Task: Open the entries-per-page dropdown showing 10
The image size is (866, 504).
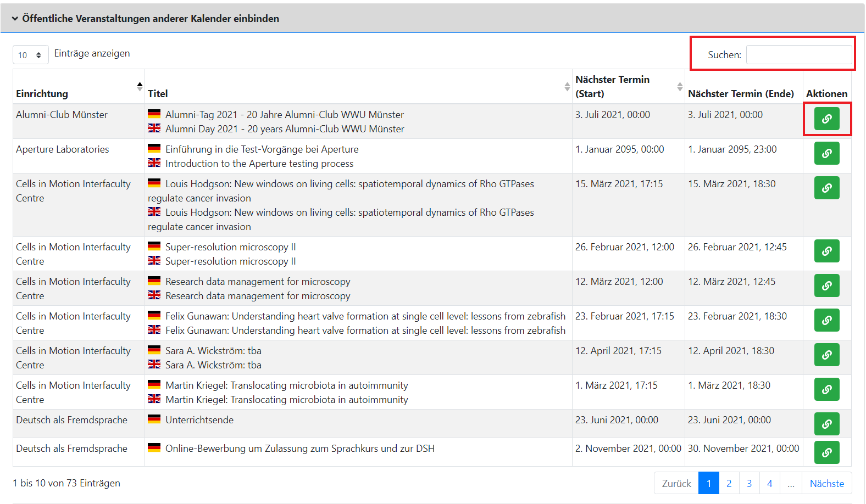Action: coord(30,55)
